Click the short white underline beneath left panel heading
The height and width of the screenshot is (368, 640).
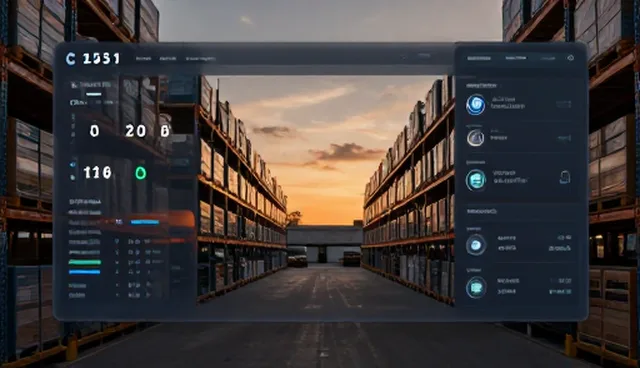(93, 94)
